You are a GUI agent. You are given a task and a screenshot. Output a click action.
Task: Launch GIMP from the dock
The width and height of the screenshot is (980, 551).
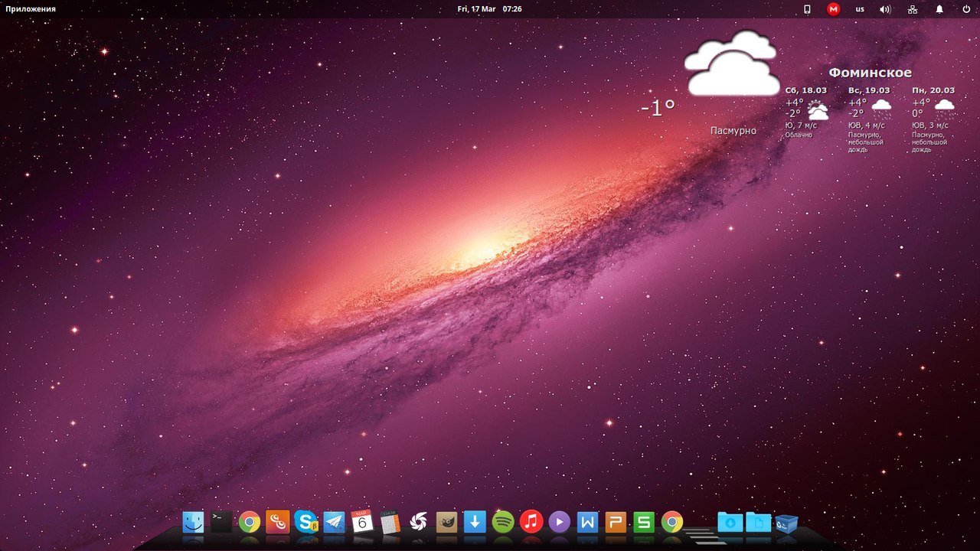[446, 522]
